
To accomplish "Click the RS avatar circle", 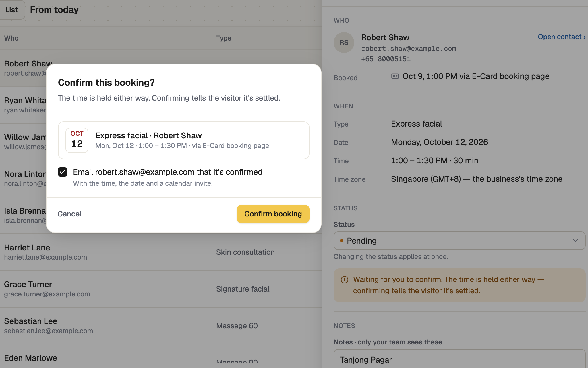I will [344, 43].
